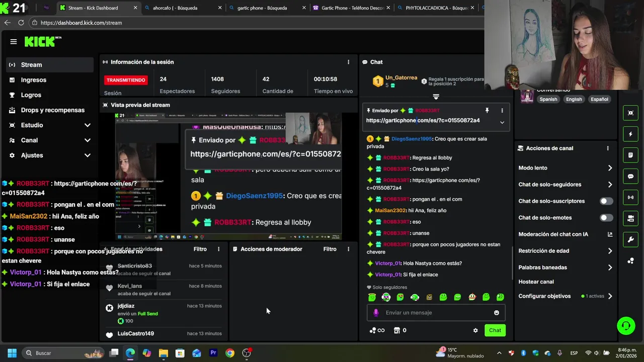Select Ingresos in left sidebar
This screenshot has width=644, height=362.
tap(50, 80)
